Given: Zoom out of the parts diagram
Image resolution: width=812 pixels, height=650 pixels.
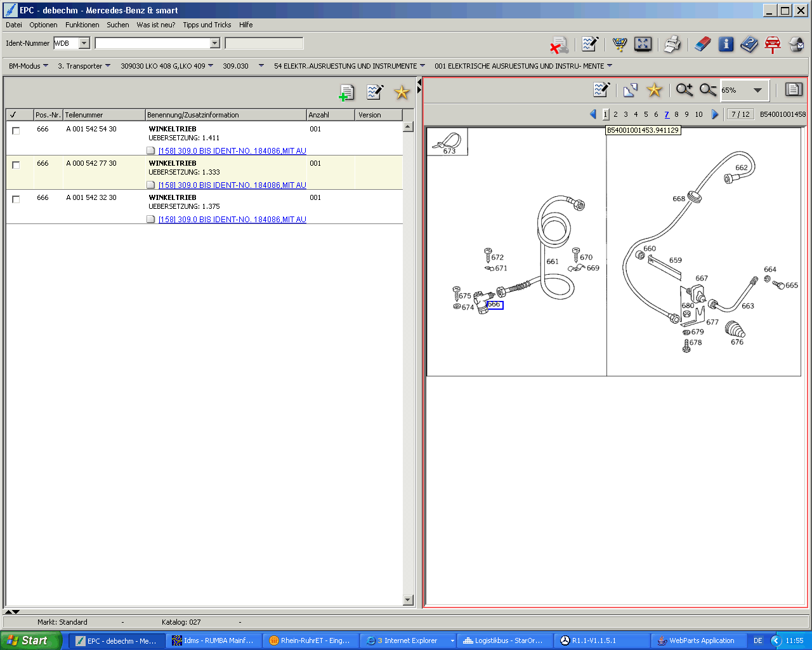Looking at the screenshot, I should click(x=708, y=90).
